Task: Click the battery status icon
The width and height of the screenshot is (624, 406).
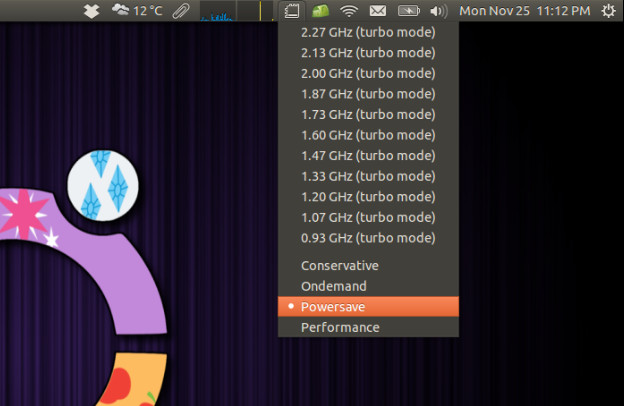Action: [408, 11]
